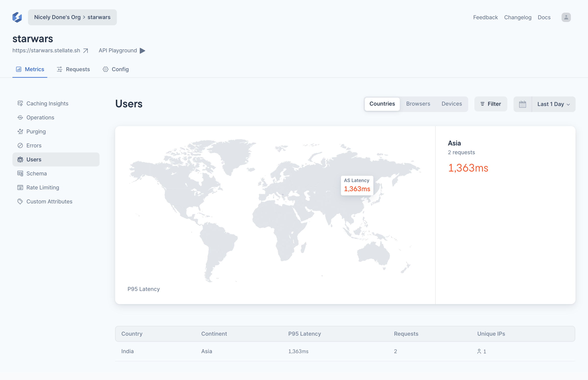Image resolution: width=588 pixels, height=380 pixels.
Task: Open the calendar date picker icon
Action: pyautogui.click(x=522, y=104)
